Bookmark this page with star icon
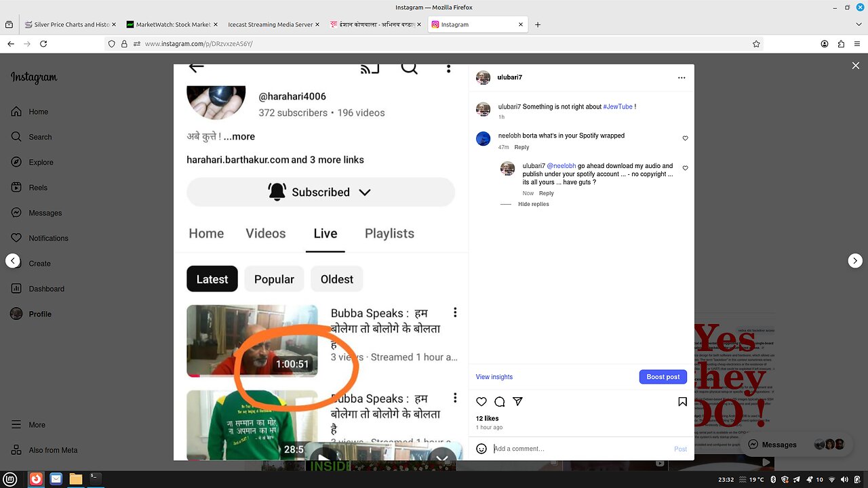This screenshot has width=868, height=488. (756, 43)
